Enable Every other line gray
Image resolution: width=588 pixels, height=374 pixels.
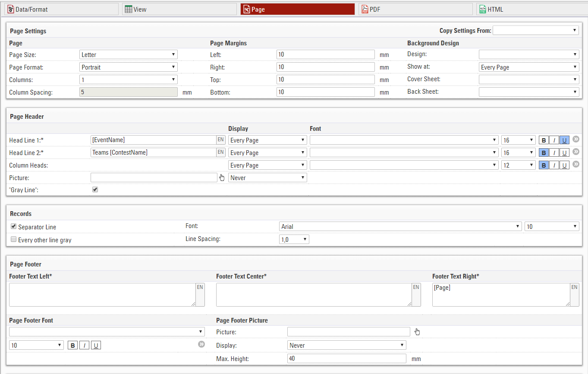click(14, 239)
